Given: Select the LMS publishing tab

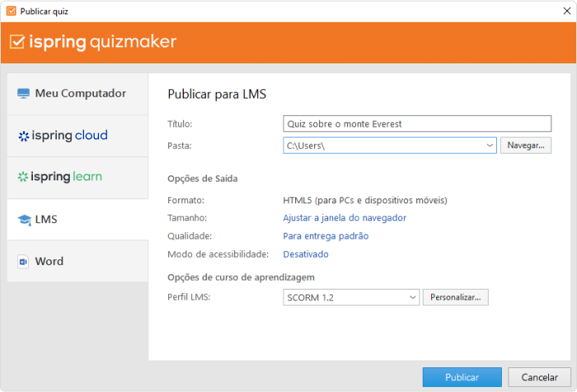Looking at the screenshot, I should click(x=77, y=220).
